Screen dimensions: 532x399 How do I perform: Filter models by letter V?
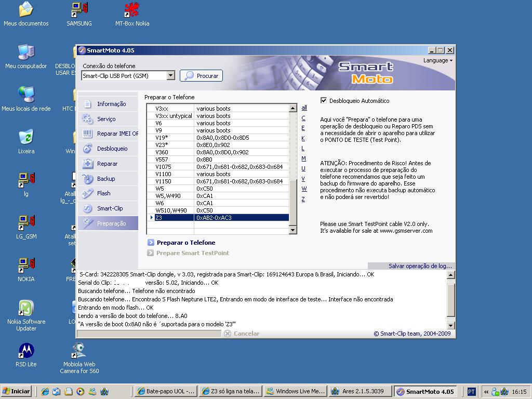coord(303,179)
